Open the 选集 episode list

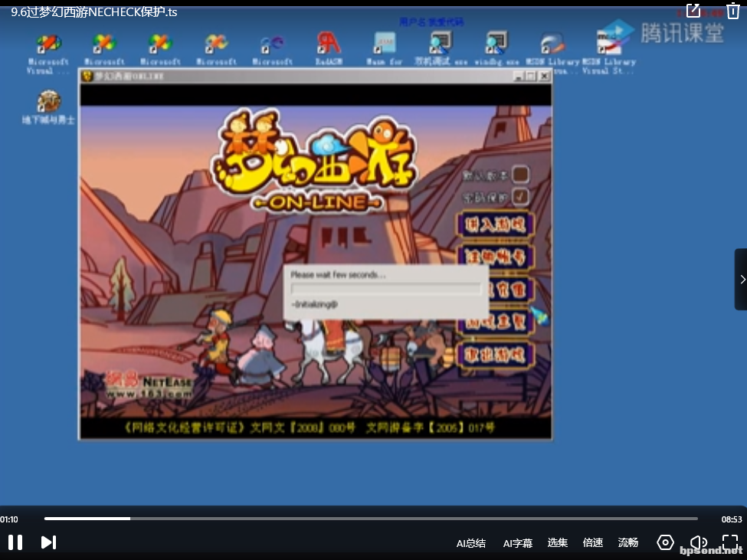click(x=558, y=543)
